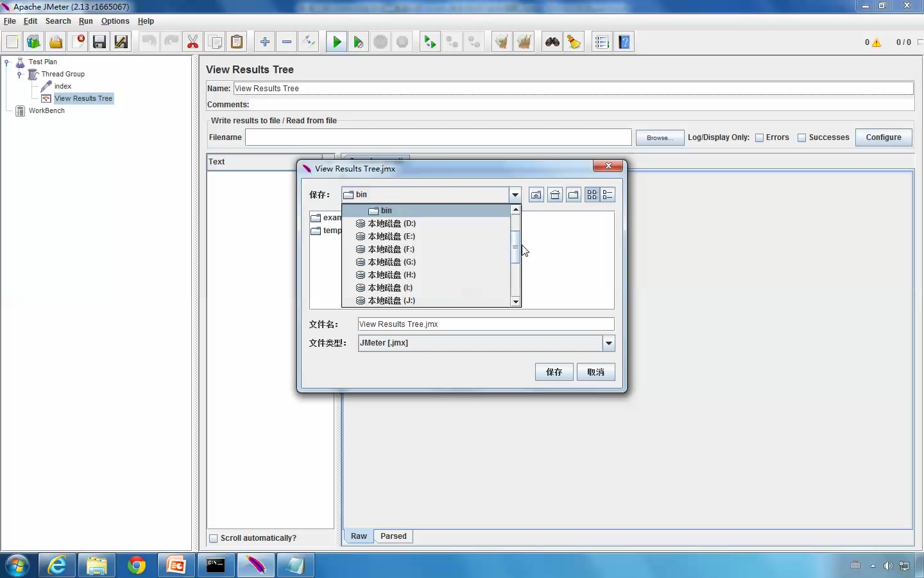
Task: Click the Close test plan toolbar icon
Action: pyautogui.click(x=78, y=42)
